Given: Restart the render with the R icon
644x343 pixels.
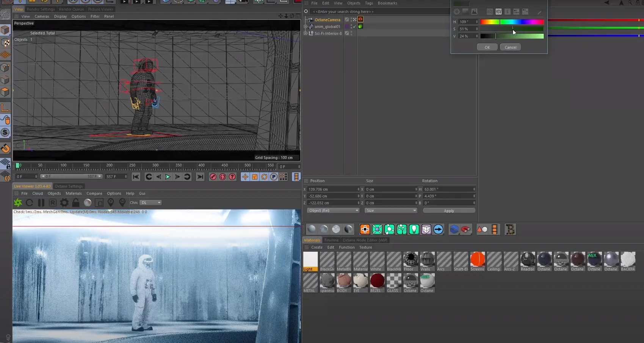Looking at the screenshot, I should pyautogui.click(x=53, y=202).
